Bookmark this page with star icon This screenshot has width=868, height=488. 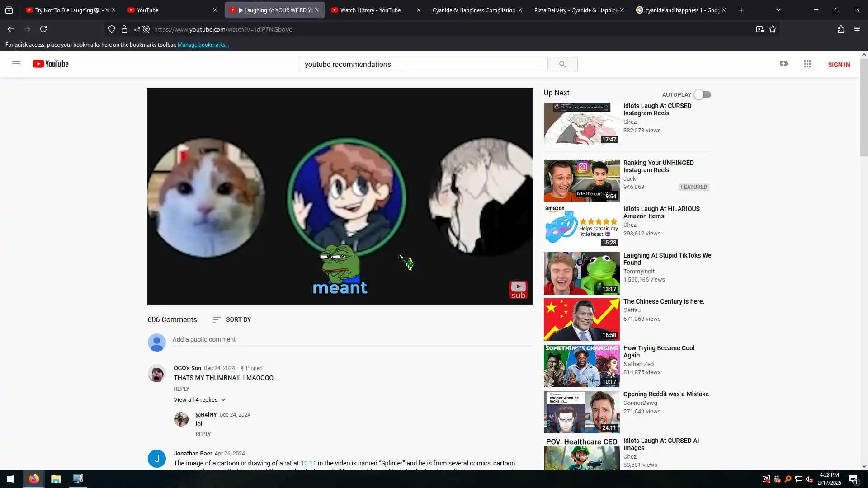click(x=773, y=29)
